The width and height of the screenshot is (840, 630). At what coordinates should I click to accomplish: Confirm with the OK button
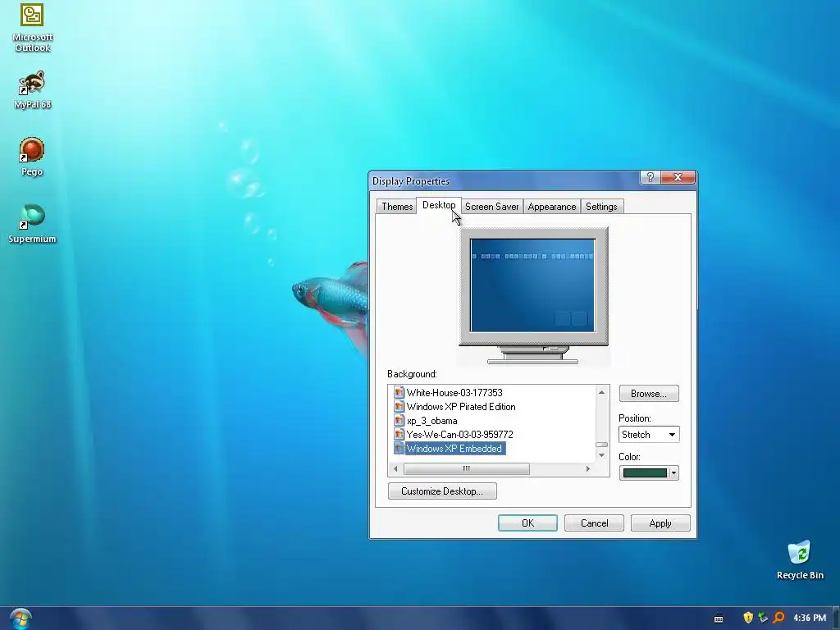click(x=527, y=523)
